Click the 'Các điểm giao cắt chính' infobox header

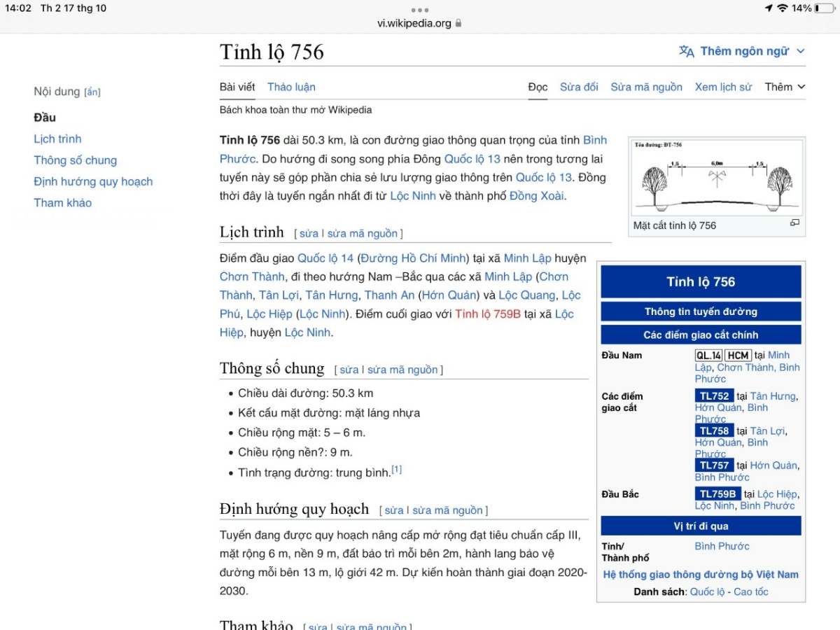(x=701, y=335)
